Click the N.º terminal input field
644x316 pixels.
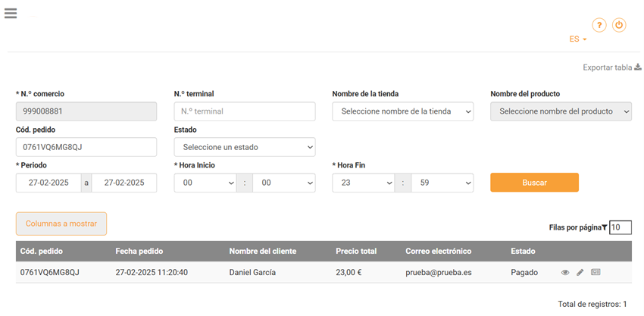pyautogui.click(x=244, y=111)
